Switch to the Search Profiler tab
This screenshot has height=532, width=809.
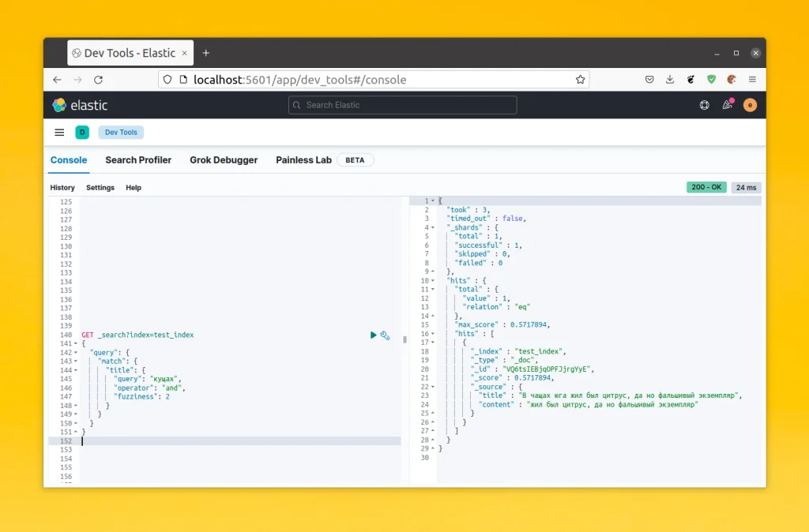point(138,160)
